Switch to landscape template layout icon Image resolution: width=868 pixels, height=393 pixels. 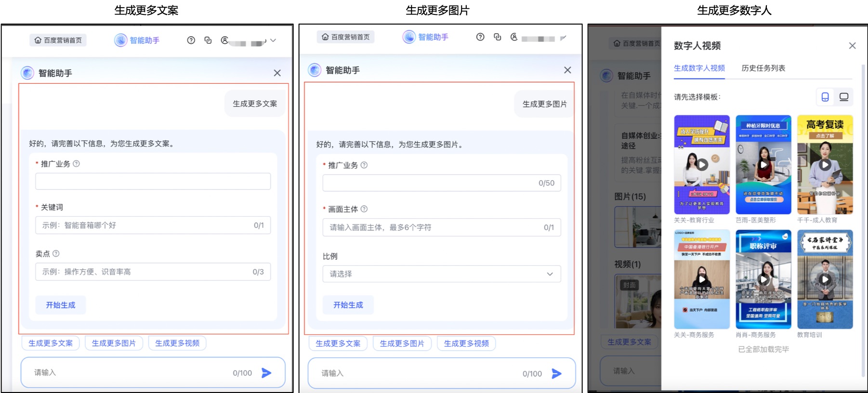(843, 97)
